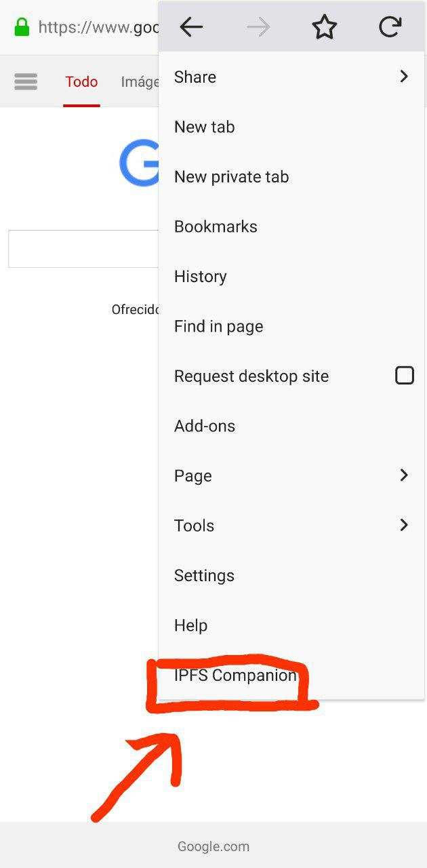The height and width of the screenshot is (868, 427).
Task: Open History from the menu
Action: (x=291, y=276)
